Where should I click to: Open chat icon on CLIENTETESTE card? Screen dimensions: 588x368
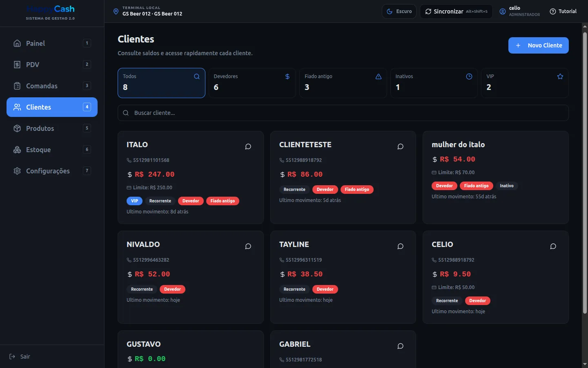401,146
